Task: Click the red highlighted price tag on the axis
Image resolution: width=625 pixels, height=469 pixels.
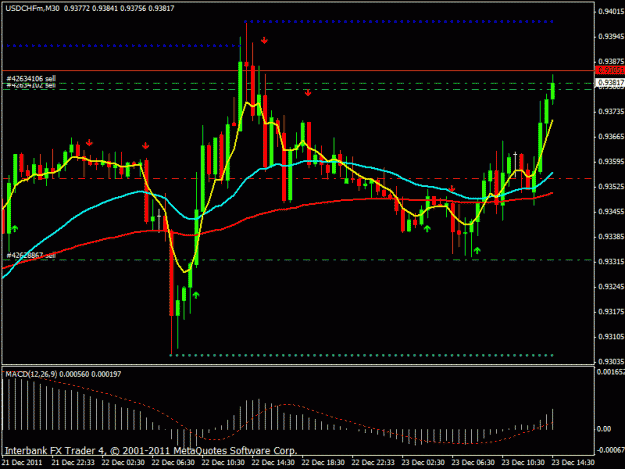Action: point(610,71)
